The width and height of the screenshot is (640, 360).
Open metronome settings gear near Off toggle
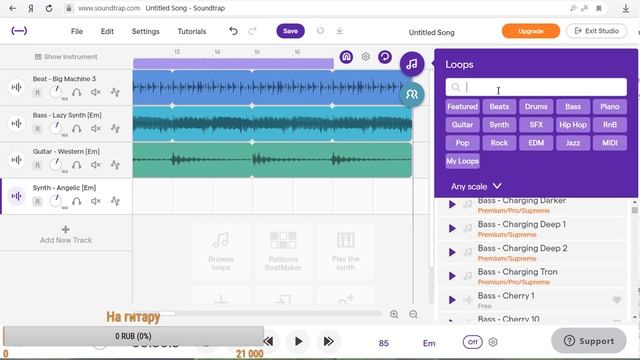[x=493, y=342]
